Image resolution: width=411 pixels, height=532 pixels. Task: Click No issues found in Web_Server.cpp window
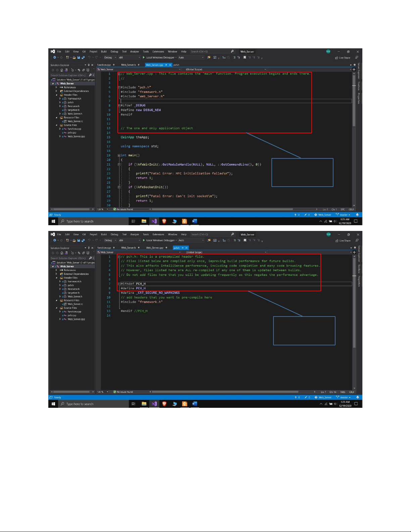click(x=123, y=209)
